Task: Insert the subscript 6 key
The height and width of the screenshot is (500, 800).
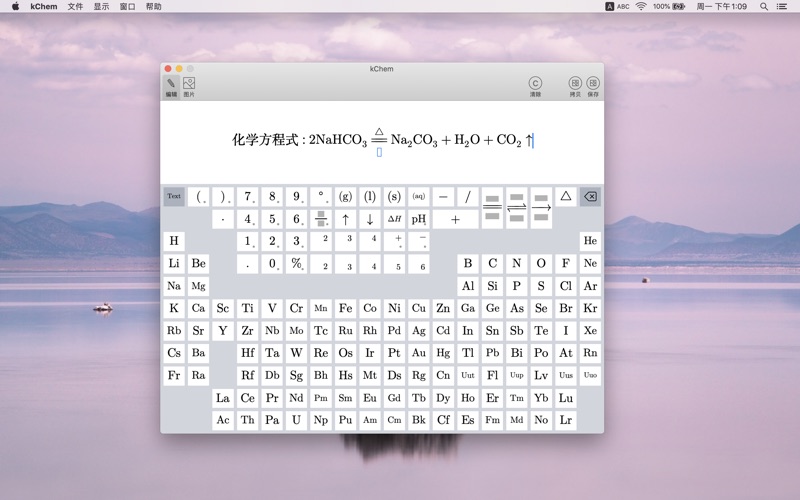Action: (419, 264)
